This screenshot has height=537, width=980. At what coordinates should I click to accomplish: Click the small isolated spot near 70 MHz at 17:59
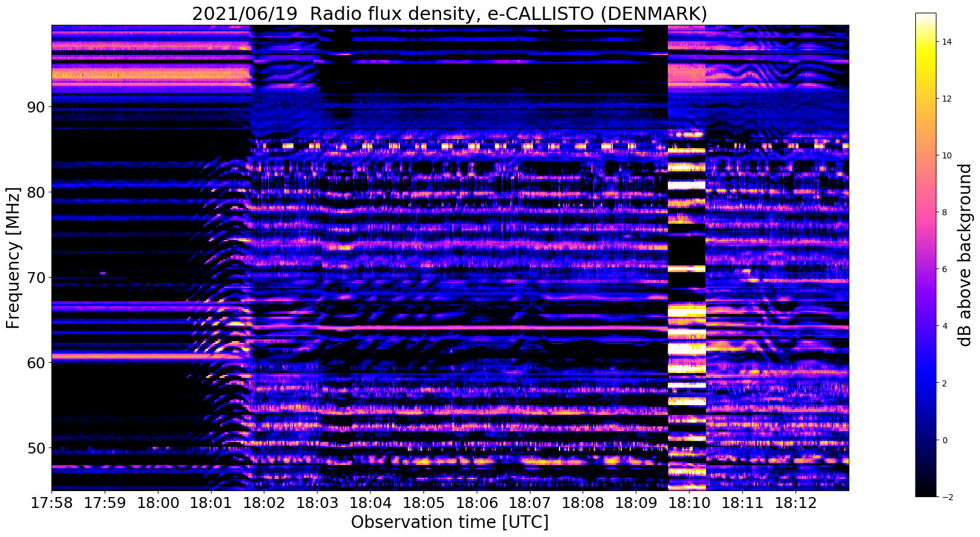103,273
